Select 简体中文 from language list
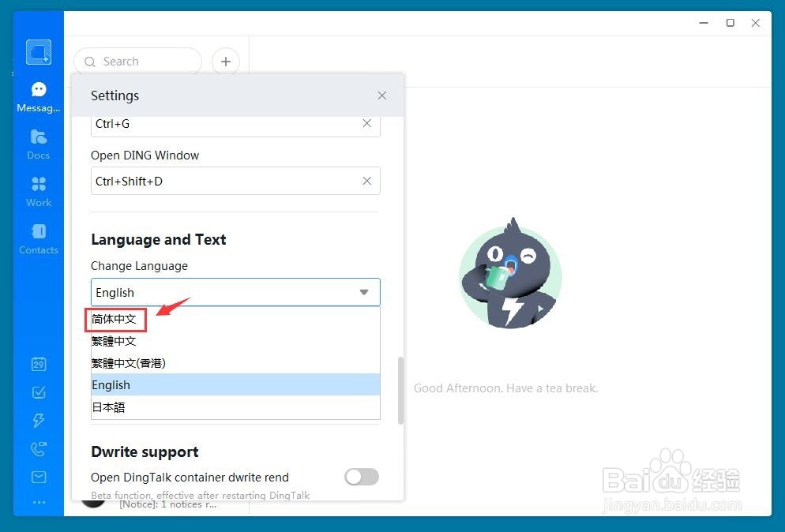 click(235, 319)
